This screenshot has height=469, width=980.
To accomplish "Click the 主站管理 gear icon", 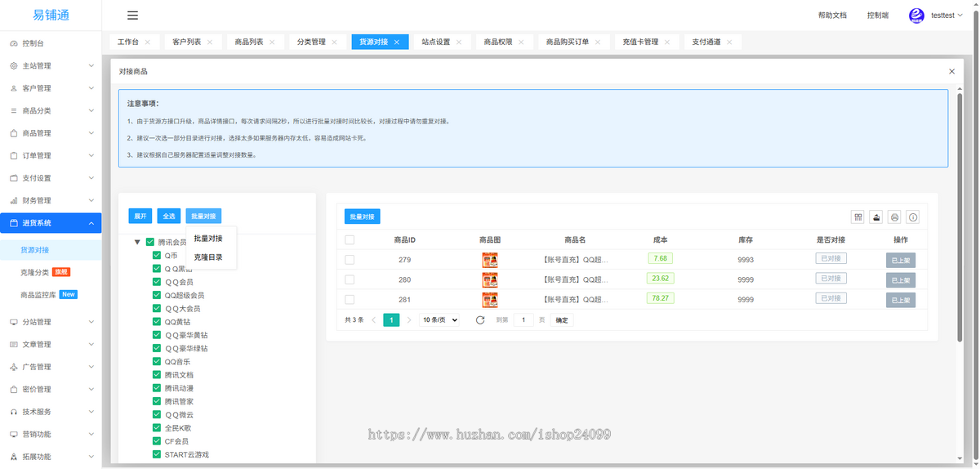I will point(14,65).
